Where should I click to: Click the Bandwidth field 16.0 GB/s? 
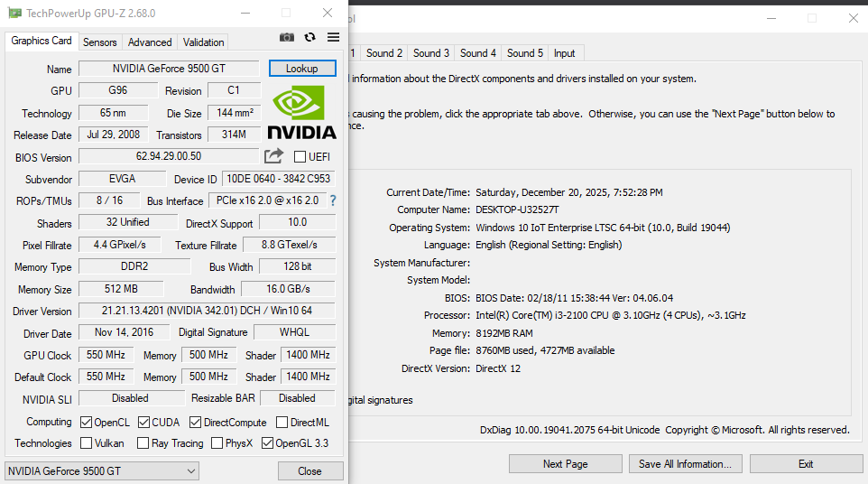click(x=289, y=289)
